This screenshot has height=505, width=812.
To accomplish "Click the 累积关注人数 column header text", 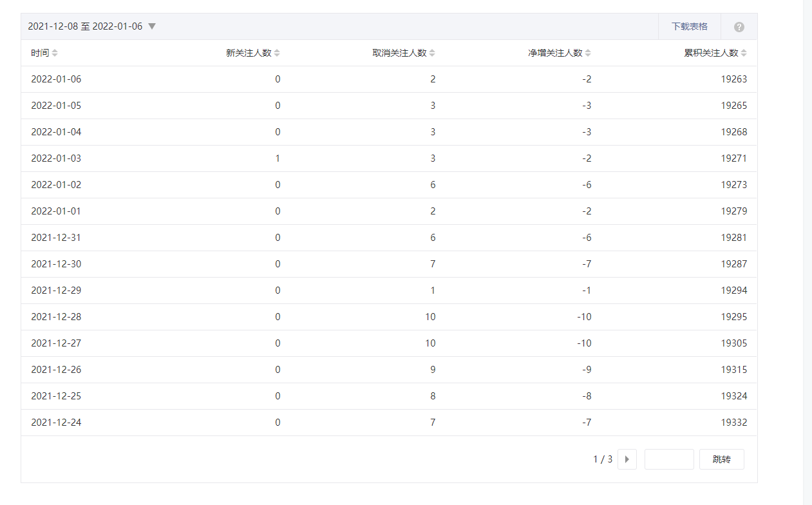I will (711, 53).
